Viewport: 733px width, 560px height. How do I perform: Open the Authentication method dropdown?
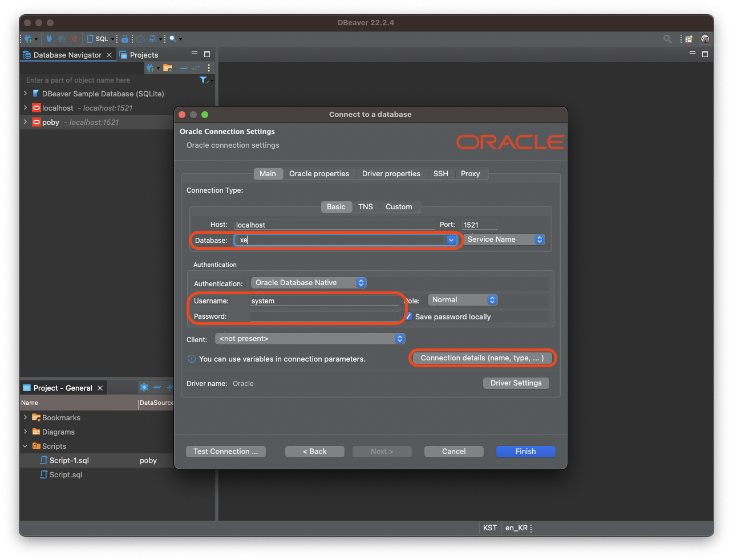[x=309, y=283]
